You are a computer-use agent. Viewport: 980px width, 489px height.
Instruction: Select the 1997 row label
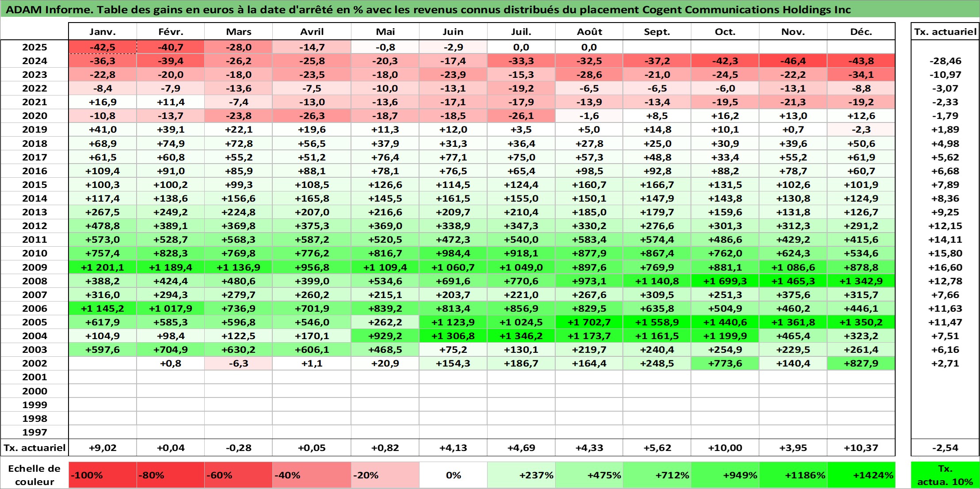pyautogui.click(x=34, y=432)
